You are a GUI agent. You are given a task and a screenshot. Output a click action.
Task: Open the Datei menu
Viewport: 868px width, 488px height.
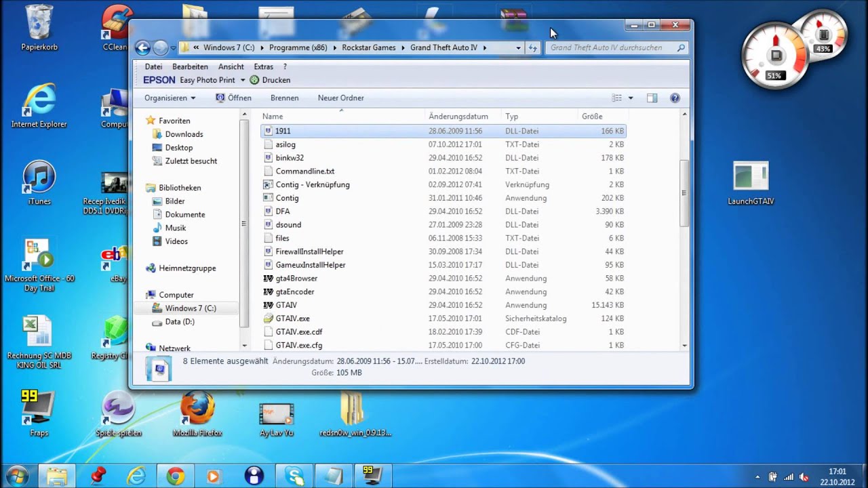[x=154, y=66]
